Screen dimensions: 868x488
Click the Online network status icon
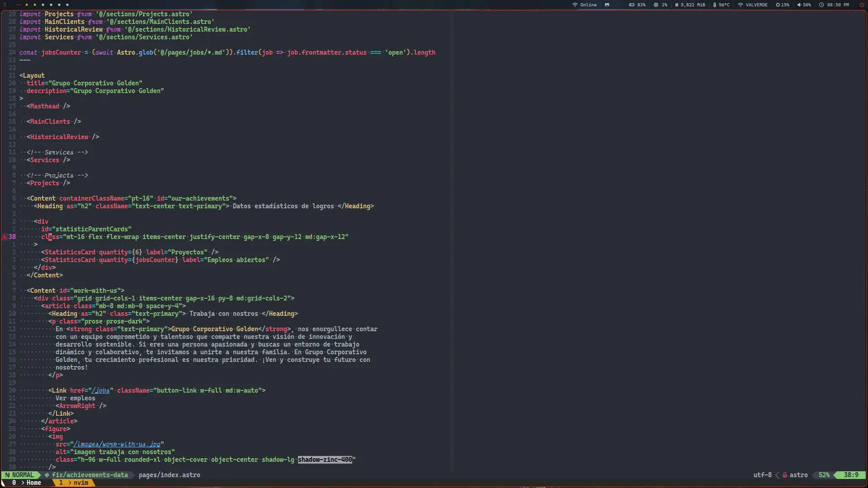pyautogui.click(x=575, y=5)
